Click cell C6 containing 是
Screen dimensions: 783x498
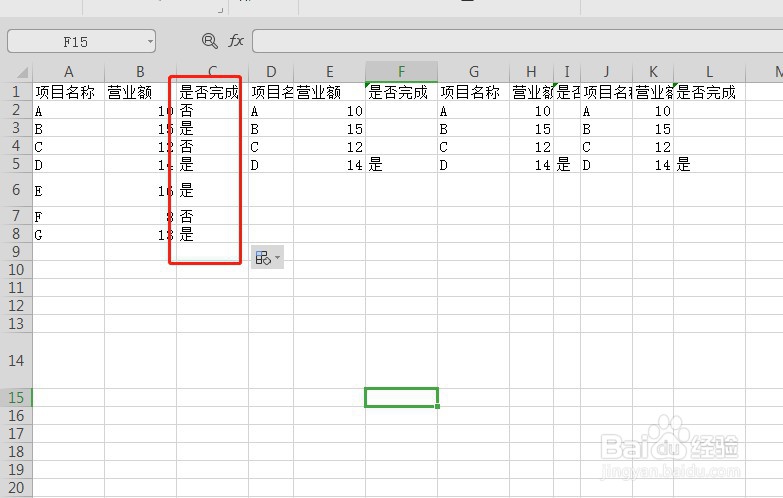212,190
